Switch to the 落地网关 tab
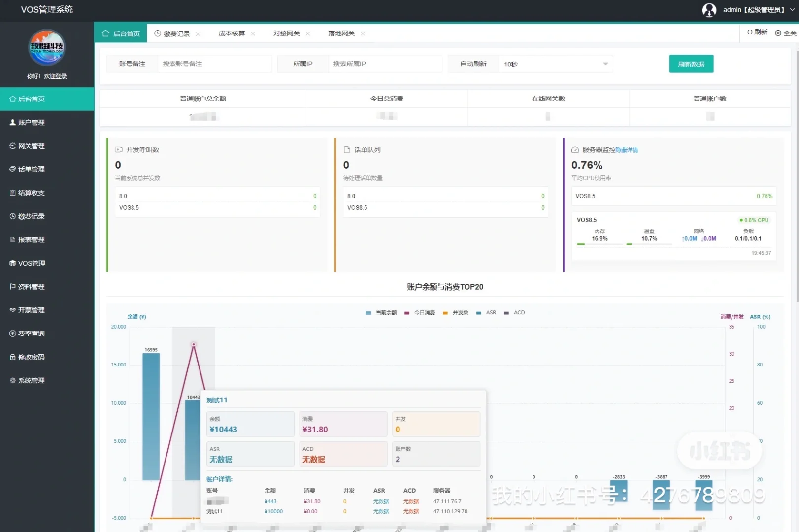The image size is (799, 532). tap(341, 33)
